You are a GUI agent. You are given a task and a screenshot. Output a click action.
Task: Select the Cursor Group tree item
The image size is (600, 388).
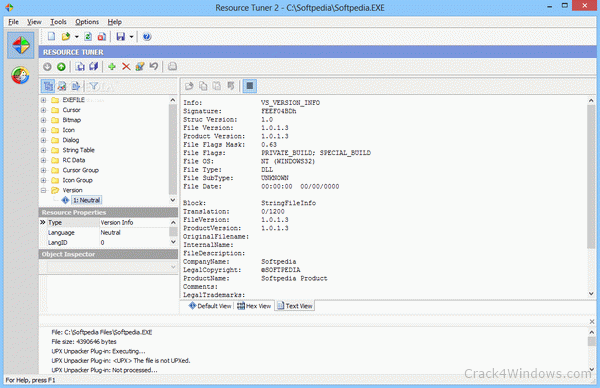click(x=80, y=170)
